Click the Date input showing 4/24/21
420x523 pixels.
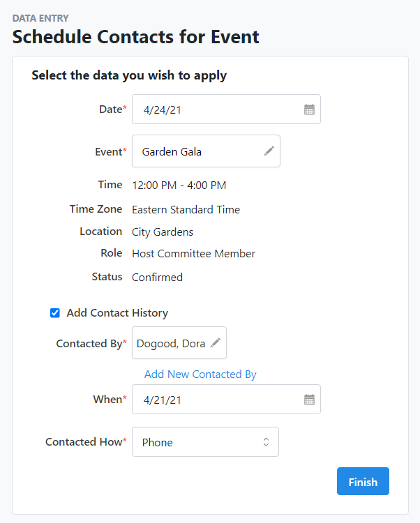[x=226, y=109]
